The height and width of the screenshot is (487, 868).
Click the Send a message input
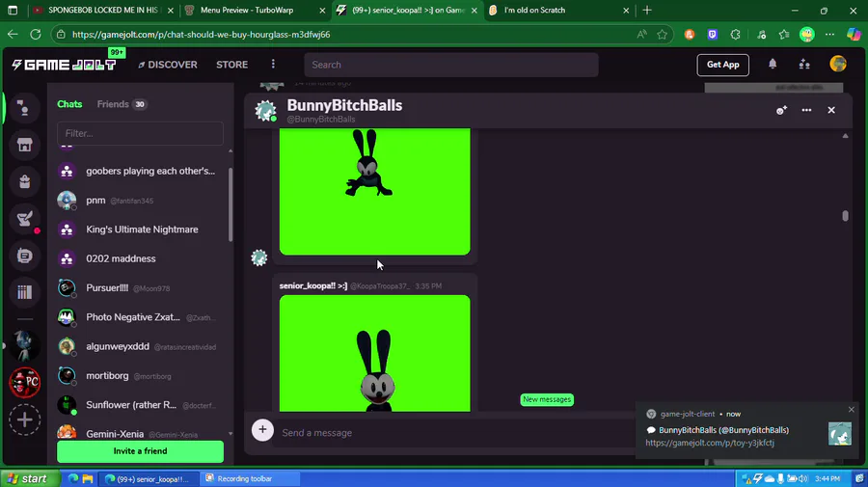454,433
